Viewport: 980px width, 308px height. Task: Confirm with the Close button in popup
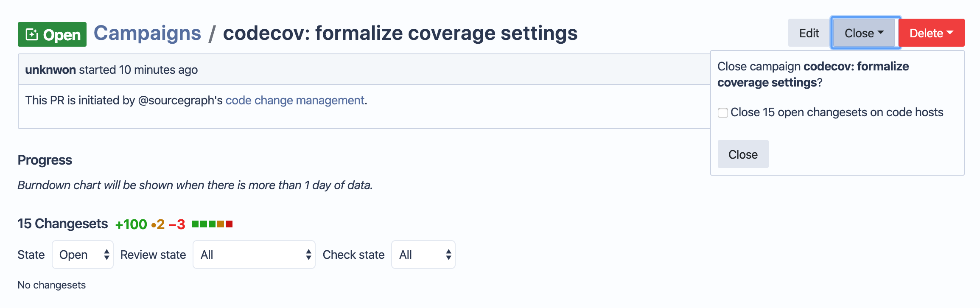[743, 154]
